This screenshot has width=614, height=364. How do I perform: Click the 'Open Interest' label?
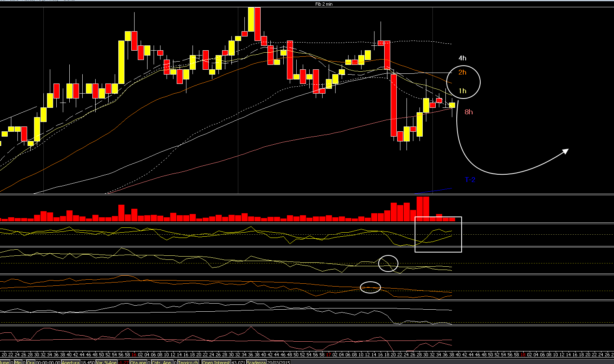[x=216, y=362]
